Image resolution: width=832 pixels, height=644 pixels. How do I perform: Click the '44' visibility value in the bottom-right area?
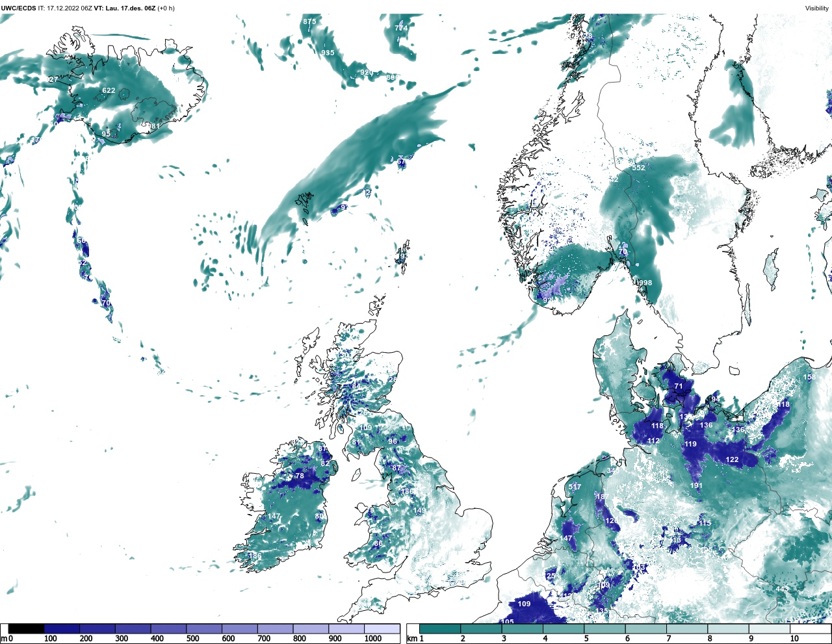[x=781, y=589]
